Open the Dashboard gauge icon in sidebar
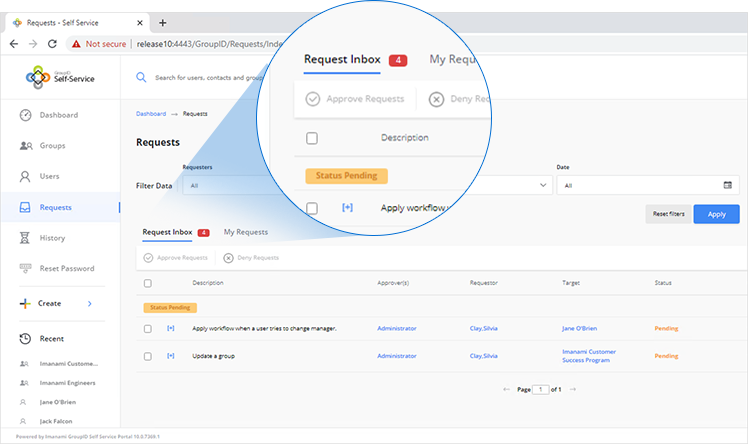The height and width of the screenshot is (444, 748). 25,115
